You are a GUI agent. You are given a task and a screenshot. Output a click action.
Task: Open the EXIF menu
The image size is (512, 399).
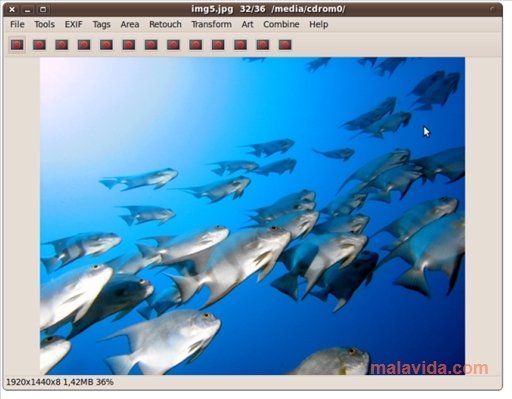(x=74, y=24)
